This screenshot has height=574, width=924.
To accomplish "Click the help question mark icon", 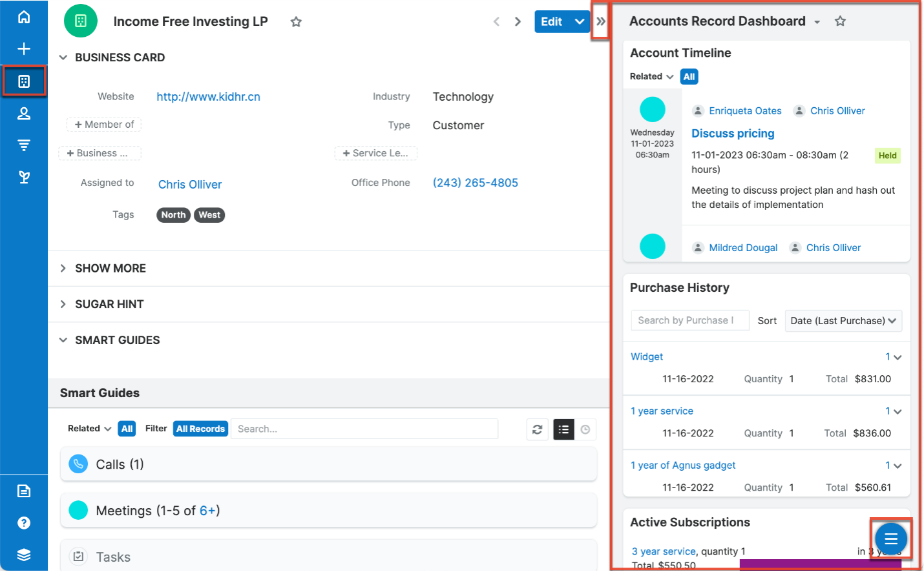I will pos(24,523).
